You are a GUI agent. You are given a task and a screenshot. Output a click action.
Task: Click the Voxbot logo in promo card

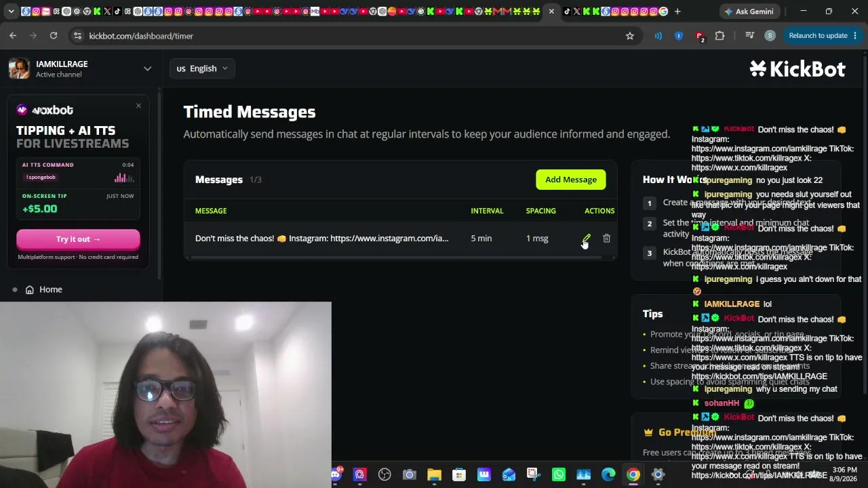coord(45,110)
